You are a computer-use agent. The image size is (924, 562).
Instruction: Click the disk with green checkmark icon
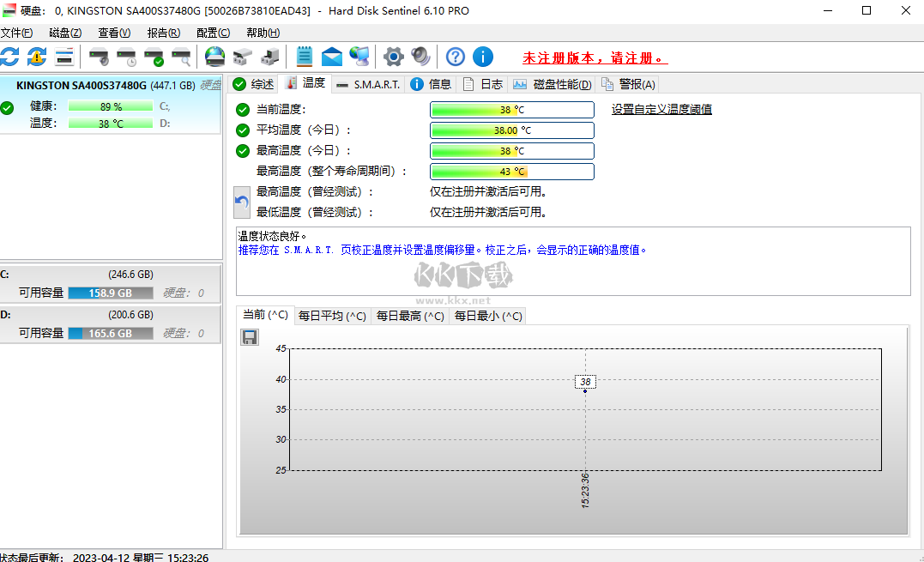[x=154, y=57]
